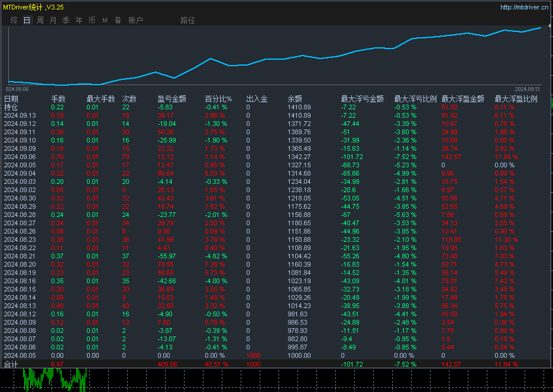Viewport: 553px width, 392px height.
Task: Select the 持仓 open positions row
Action: [x=11, y=107]
